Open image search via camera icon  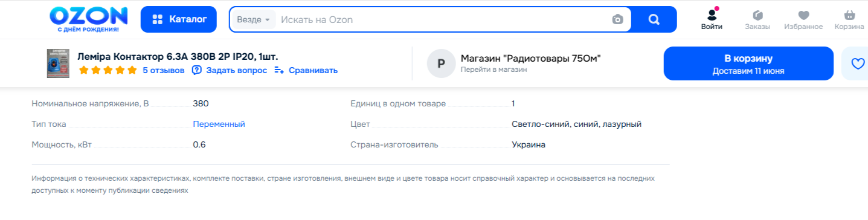point(617,20)
